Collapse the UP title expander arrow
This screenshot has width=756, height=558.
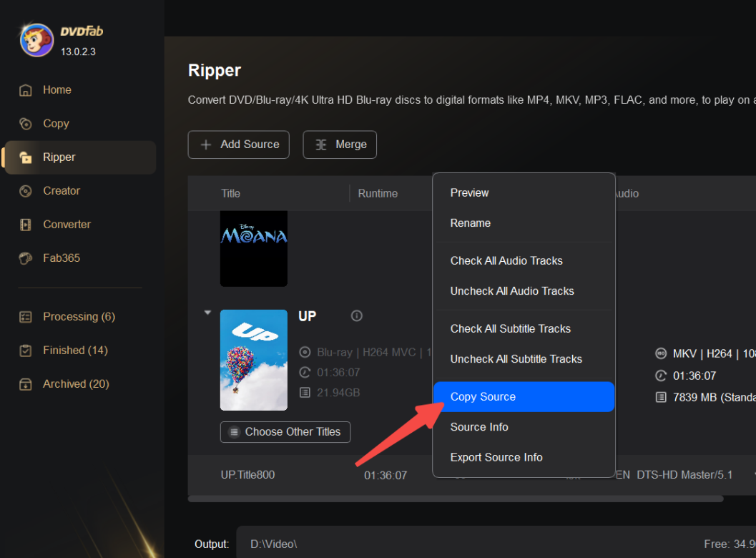pyautogui.click(x=207, y=313)
